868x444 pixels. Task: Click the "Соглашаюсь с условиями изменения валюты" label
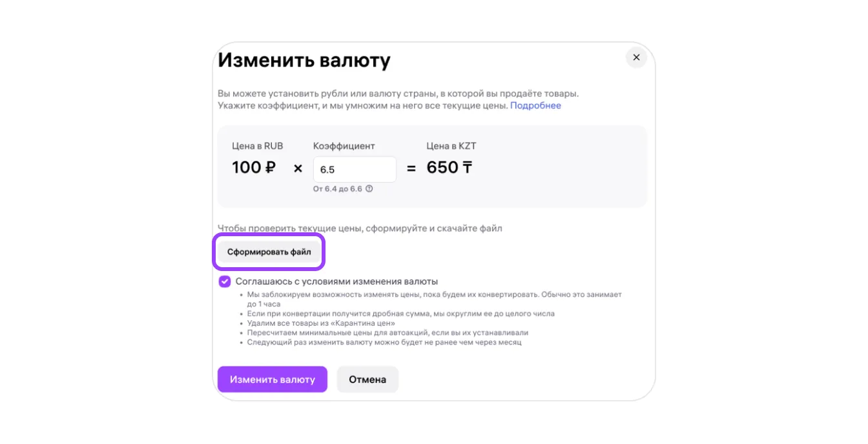[x=336, y=281]
